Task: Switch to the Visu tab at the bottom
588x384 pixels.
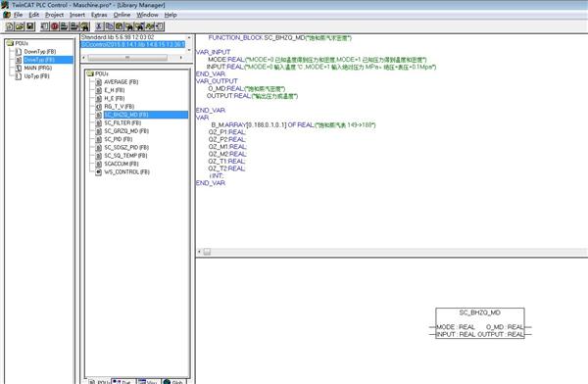Action: [149, 381]
